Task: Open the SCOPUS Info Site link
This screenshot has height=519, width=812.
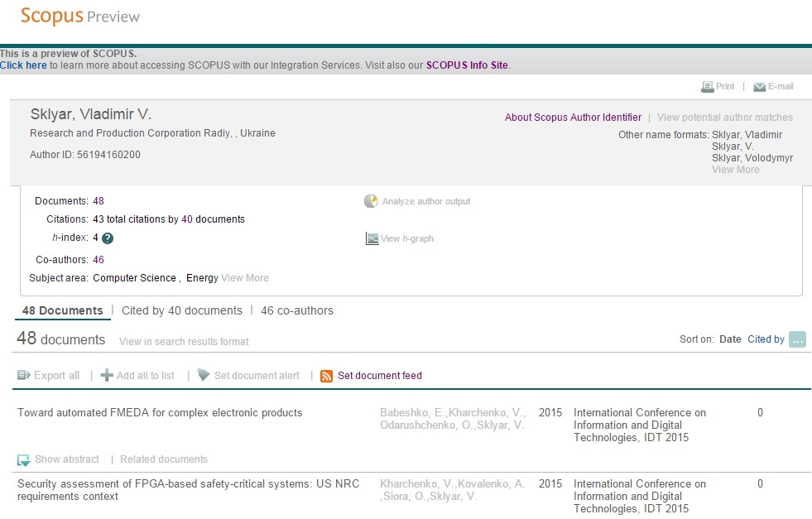Action: click(x=467, y=65)
